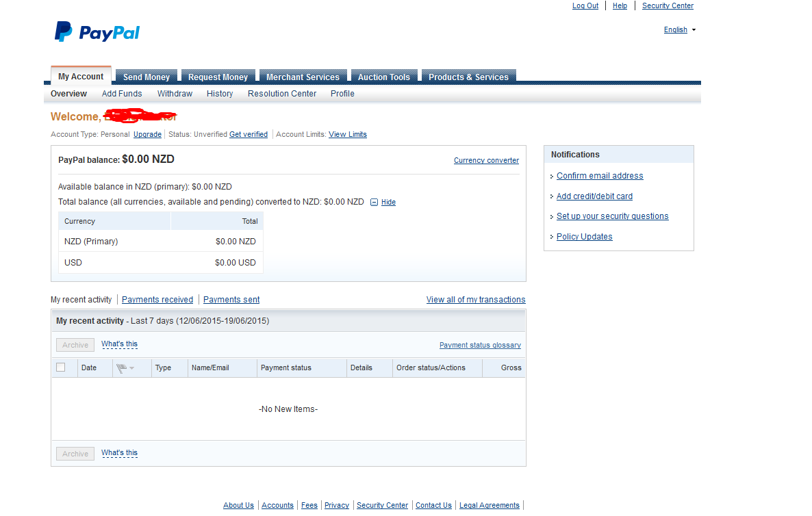Open Add credit/debit card notification
This screenshot has width=812, height=516.
(x=594, y=196)
